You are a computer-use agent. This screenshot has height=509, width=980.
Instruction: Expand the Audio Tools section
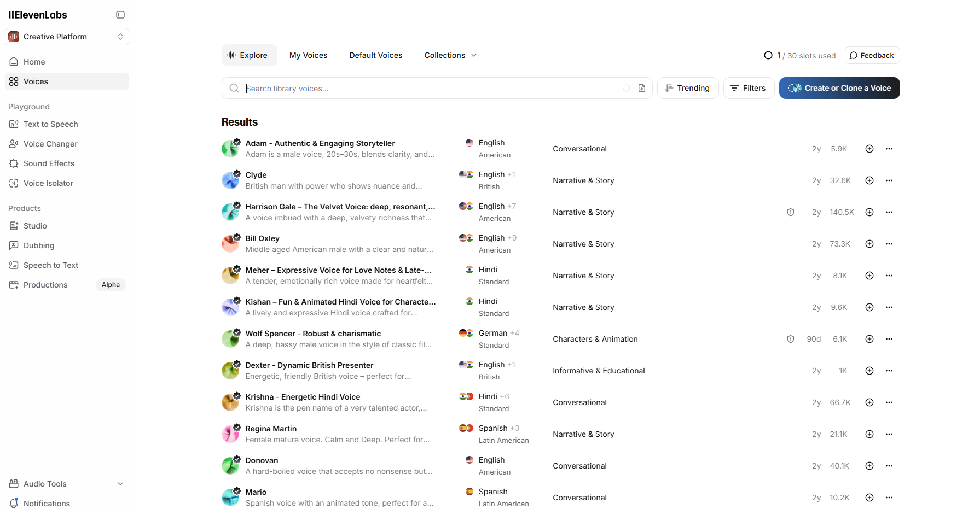point(67,484)
